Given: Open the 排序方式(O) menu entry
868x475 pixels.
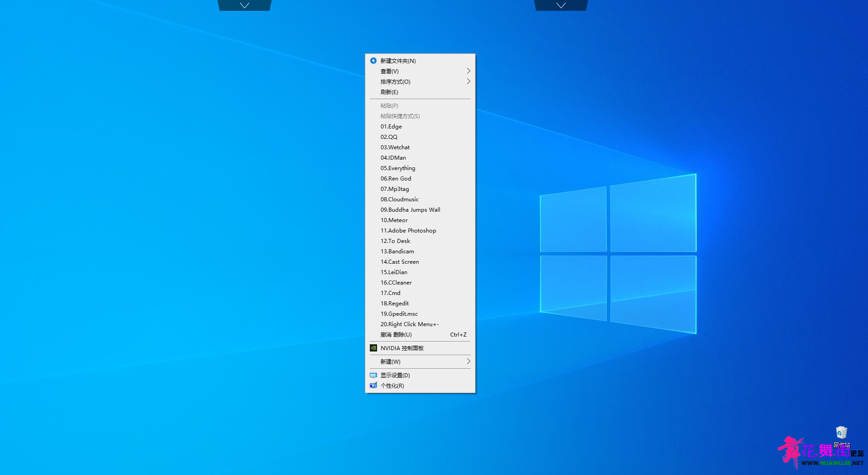Looking at the screenshot, I should 420,81.
